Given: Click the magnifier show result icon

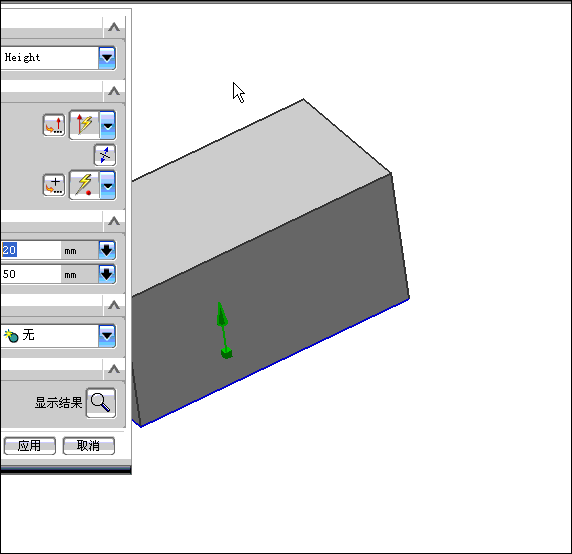Looking at the screenshot, I should (x=101, y=403).
